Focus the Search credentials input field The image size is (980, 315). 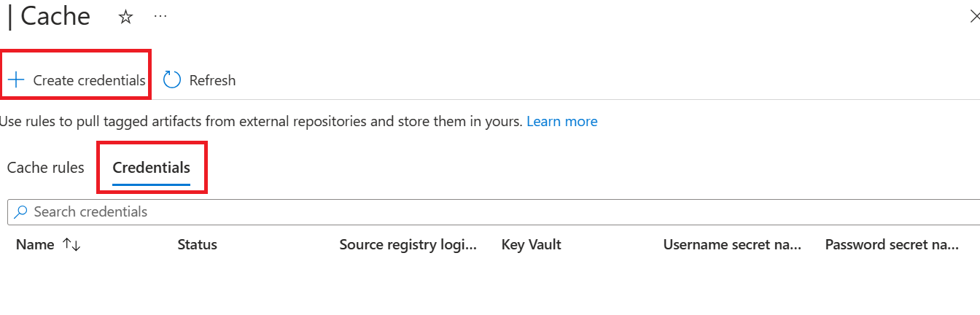click(x=437, y=211)
